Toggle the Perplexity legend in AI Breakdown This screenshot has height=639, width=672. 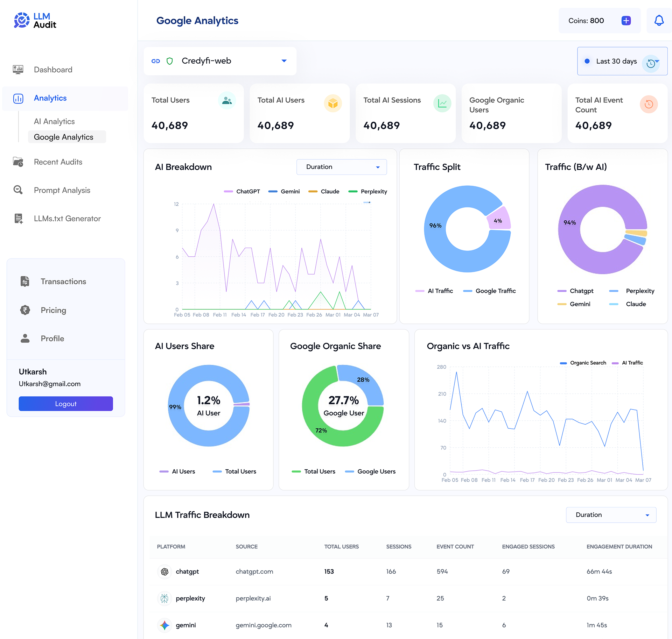point(367,191)
